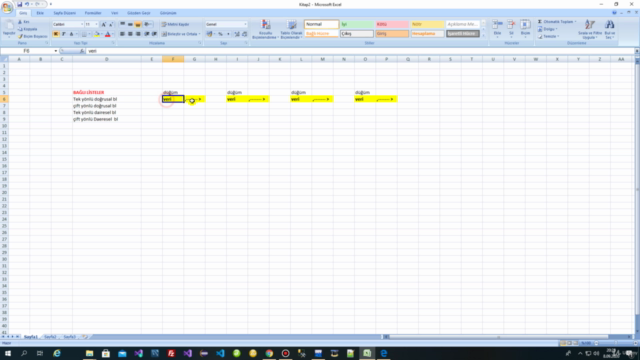Align cell content to the top
The height and width of the screenshot is (360, 640).
pos(122,24)
